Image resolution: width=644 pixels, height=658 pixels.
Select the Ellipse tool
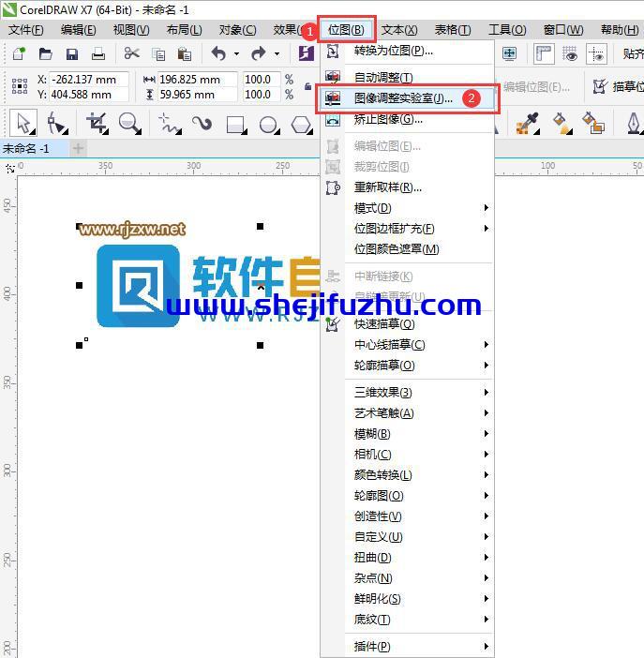coord(269,125)
